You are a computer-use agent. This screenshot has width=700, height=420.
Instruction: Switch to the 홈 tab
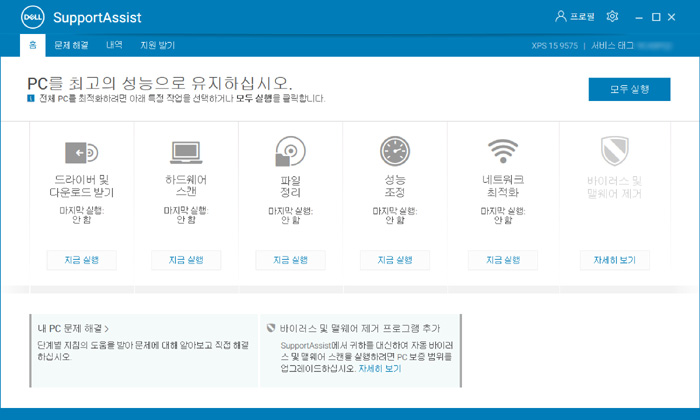33,45
